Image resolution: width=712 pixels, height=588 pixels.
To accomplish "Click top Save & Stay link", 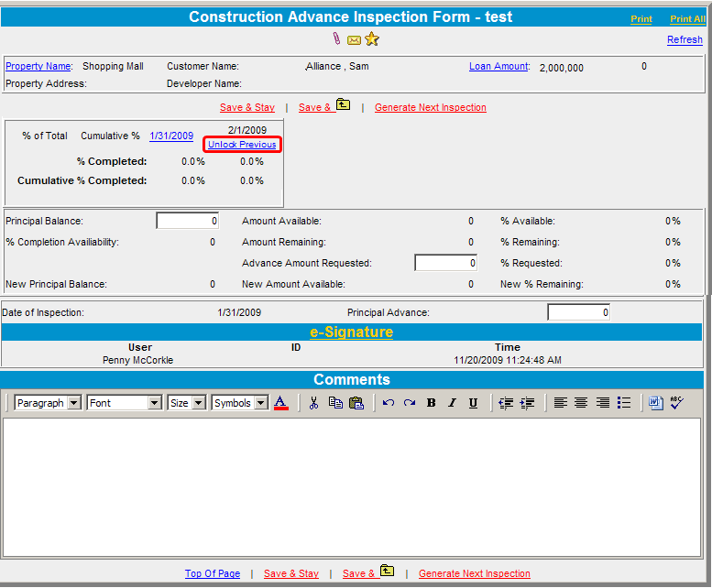I will (247, 107).
